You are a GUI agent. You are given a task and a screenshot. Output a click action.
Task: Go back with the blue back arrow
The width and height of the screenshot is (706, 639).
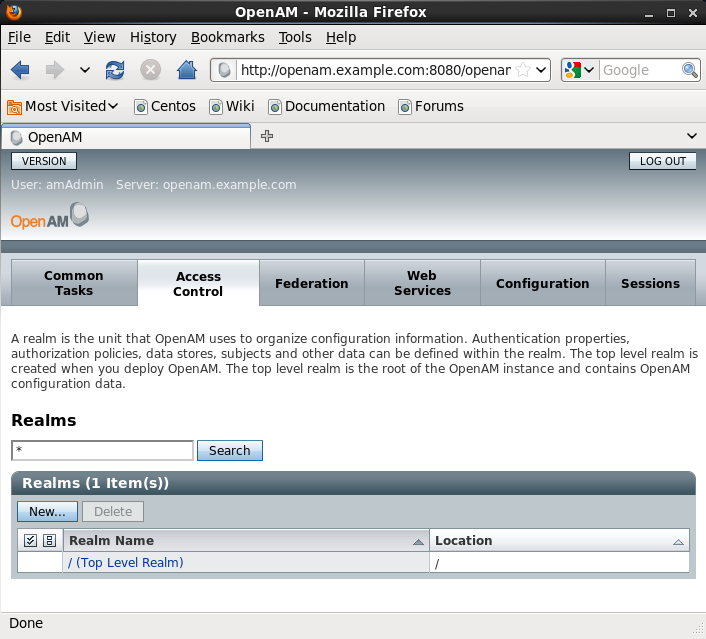tap(20, 70)
